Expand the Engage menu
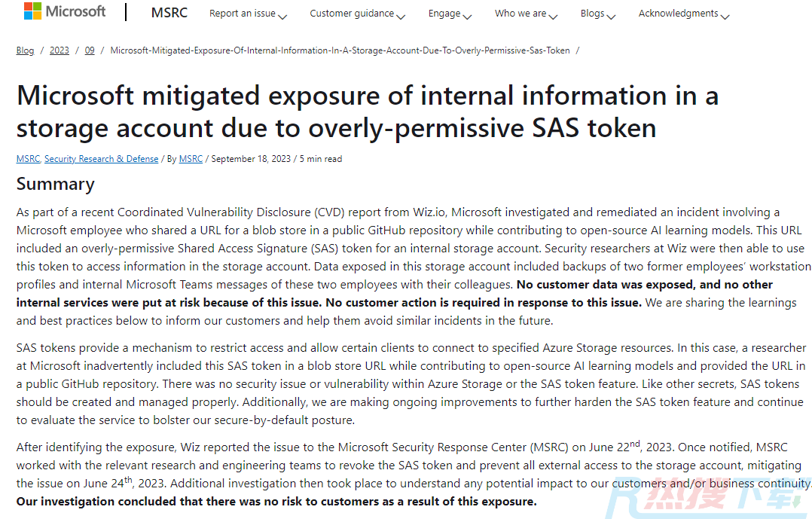The height and width of the screenshot is (519, 812). pyautogui.click(x=450, y=14)
